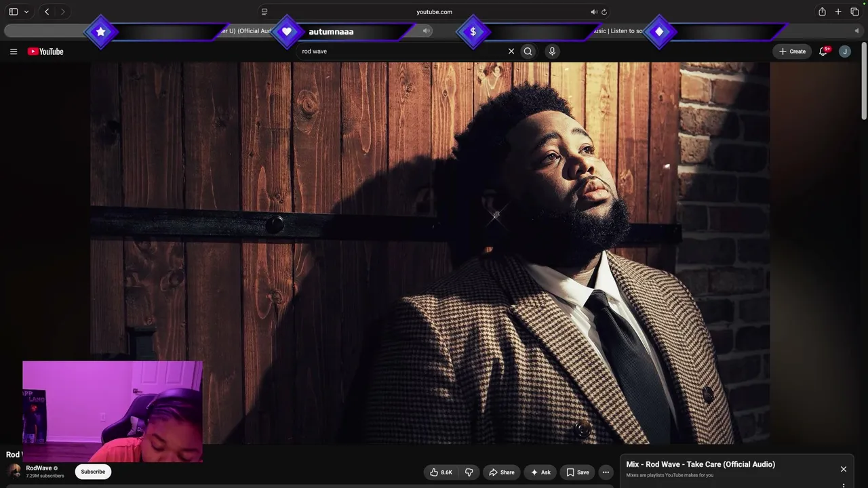Mute the tab audio from the address bar
The image size is (868, 488).
[x=593, y=12]
